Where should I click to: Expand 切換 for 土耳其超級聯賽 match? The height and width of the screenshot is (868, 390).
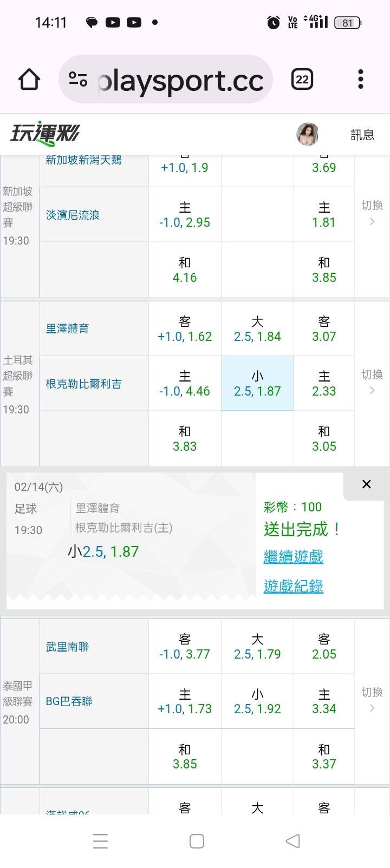tap(372, 382)
